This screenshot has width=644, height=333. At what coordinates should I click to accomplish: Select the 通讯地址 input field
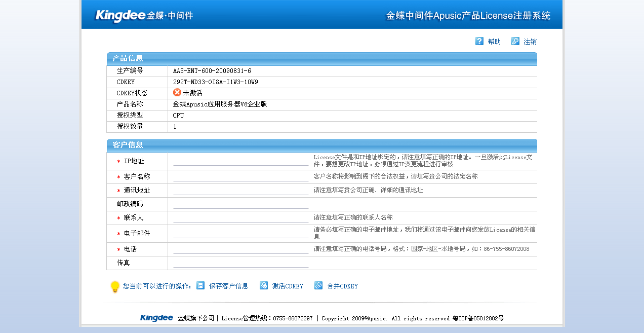click(240, 191)
